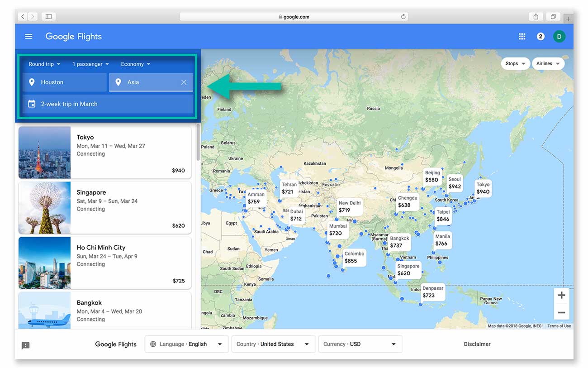Click the globe icon beside Language
The height and width of the screenshot is (368, 588).
tap(153, 344)
